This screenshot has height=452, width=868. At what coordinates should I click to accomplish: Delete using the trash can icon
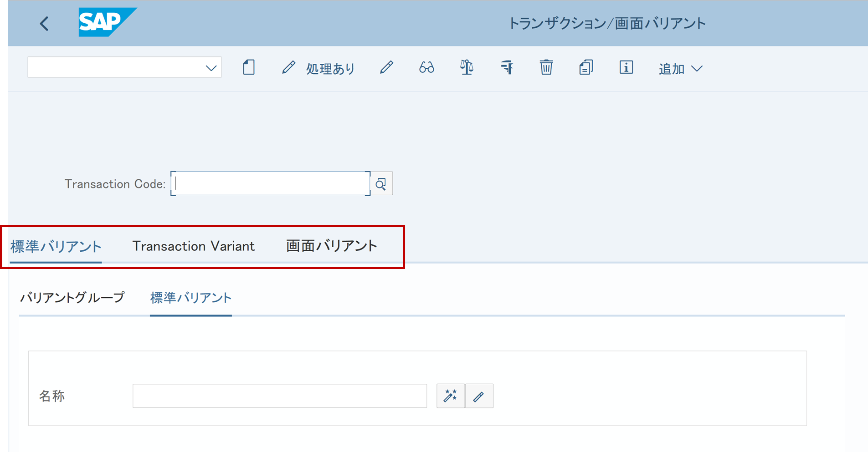[546, 68]
